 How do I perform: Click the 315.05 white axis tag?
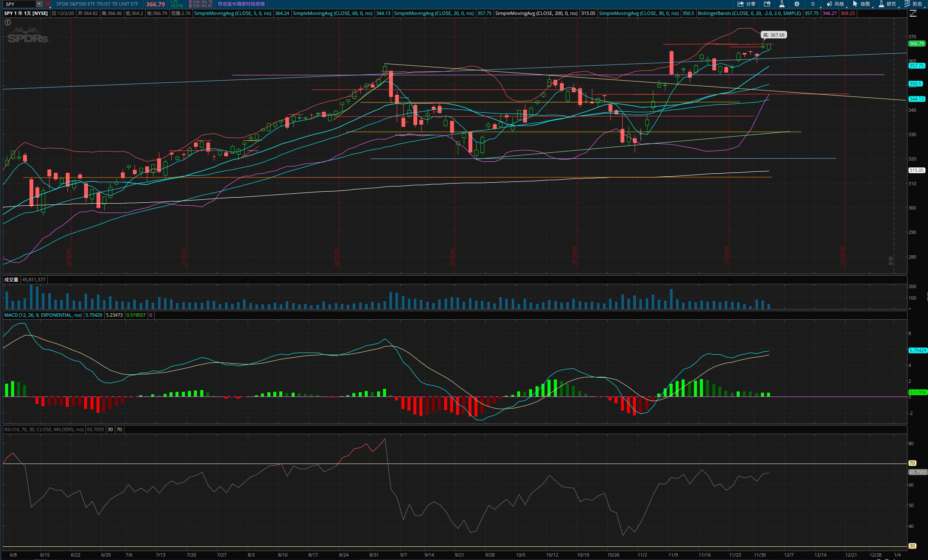(x=916, y=170)
